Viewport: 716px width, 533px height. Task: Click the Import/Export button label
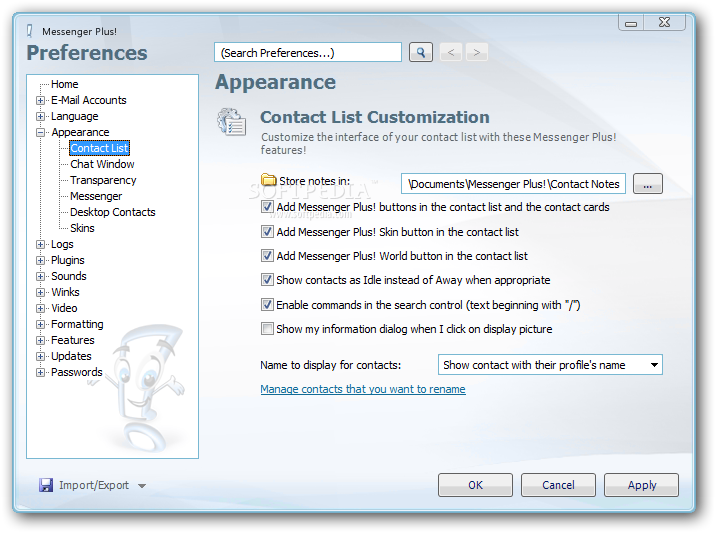94,485
